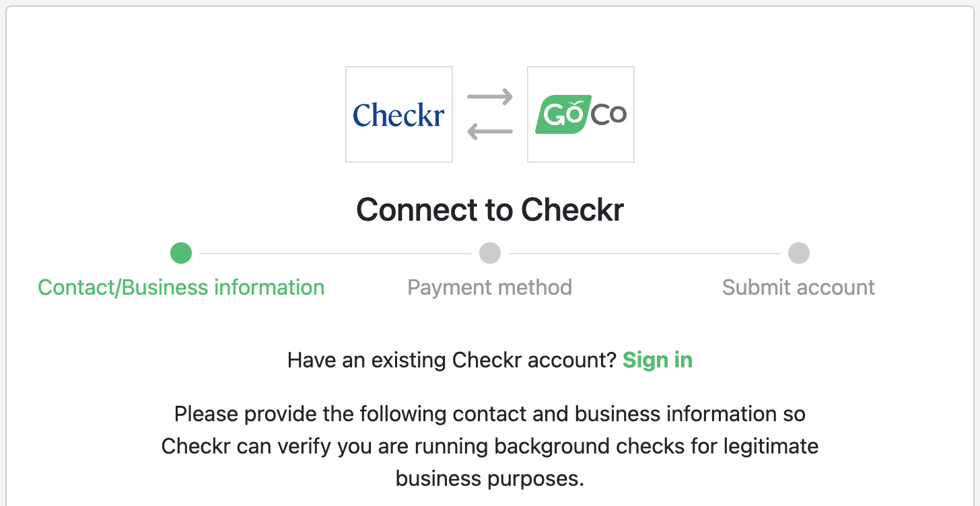Click 'Have an existing Checkr account?' text
The image size is (980, 506).
(x=451, y=360)
